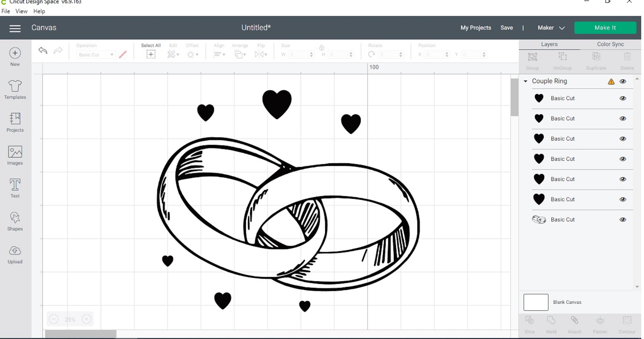Screen dimensions: 644x339
Task: Hide the top Basic Cut heart layer
Action: pos(623,98)
